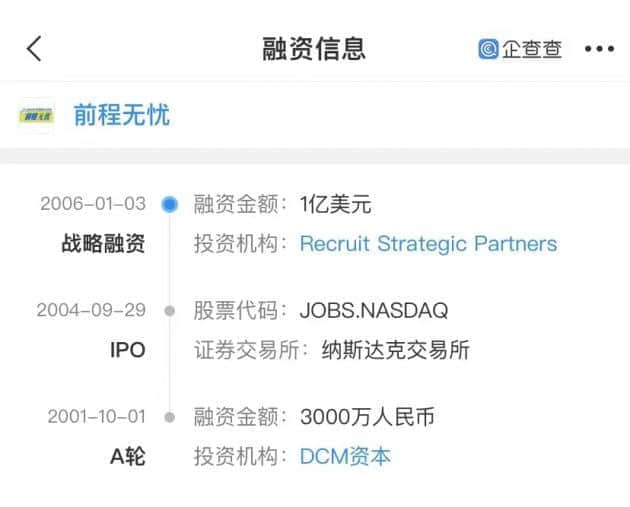
Task: Open Recruit Strategic Partners investor link
Action: coord(428,243)
